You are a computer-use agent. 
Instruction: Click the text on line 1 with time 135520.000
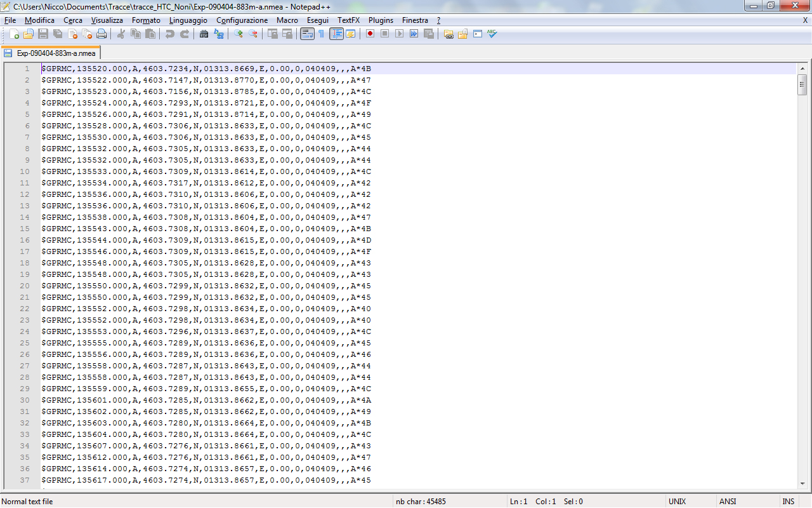(206, 69)
